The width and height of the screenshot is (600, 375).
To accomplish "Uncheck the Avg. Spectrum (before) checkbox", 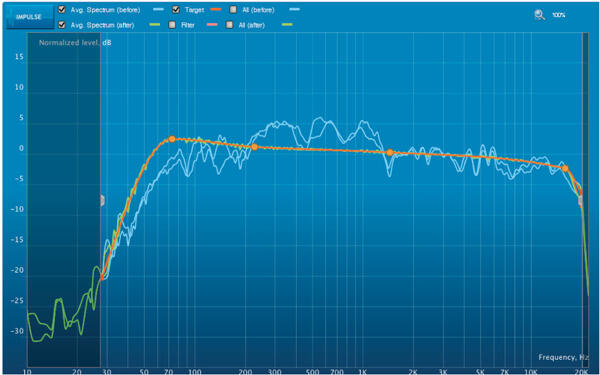I will pos(61,10).
